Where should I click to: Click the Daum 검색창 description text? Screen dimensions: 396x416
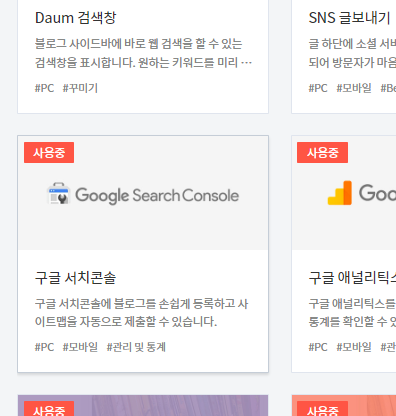coord(143,53)
